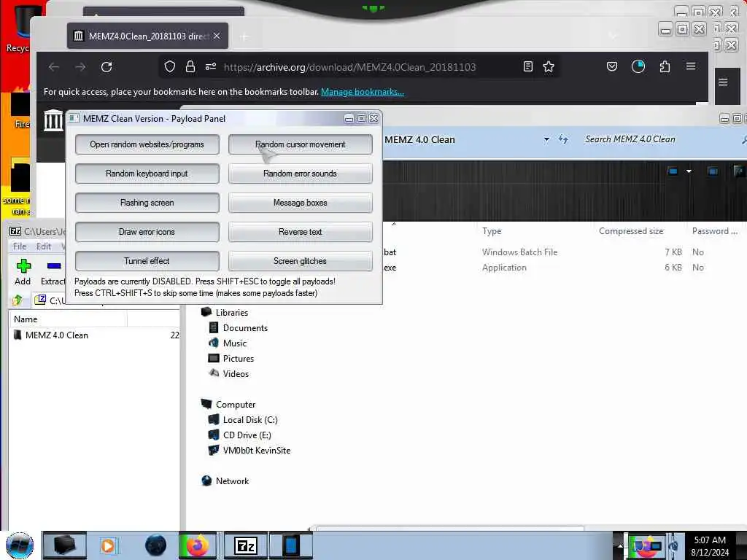This screenshot has height=560, width=747.
Task: Open Windows Start menu orb
Action: coord(20,545)
